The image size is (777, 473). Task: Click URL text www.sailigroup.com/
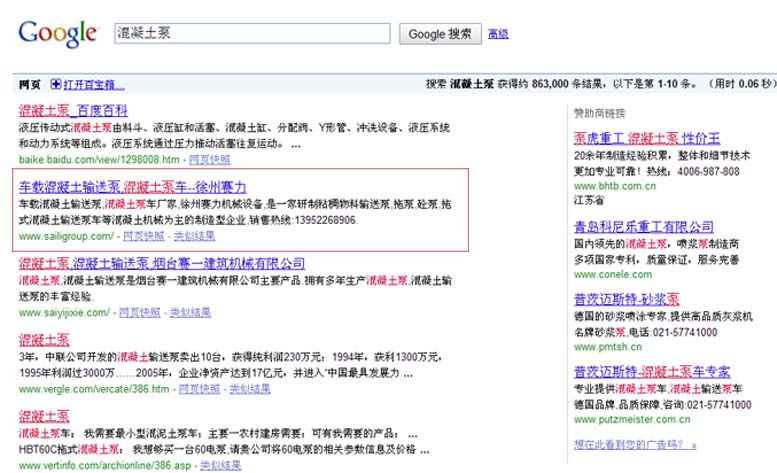point(66,236)
